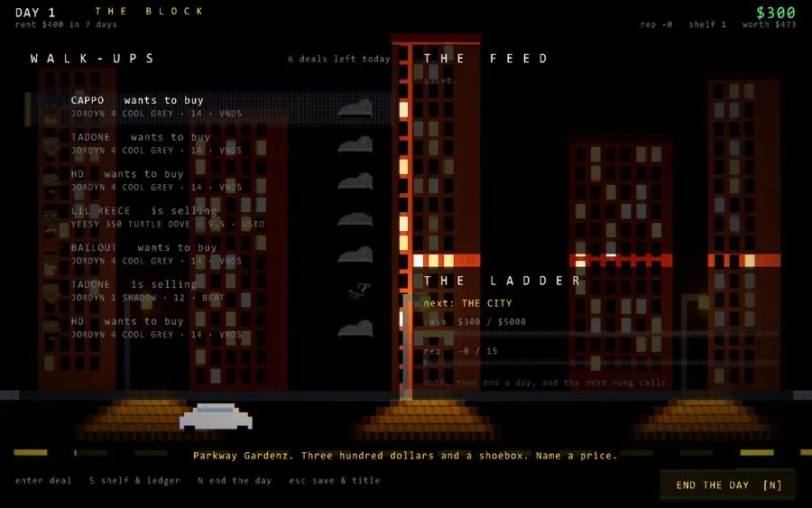
Task: Click the 'shelf 1' stat
Action: coord(707,24)
